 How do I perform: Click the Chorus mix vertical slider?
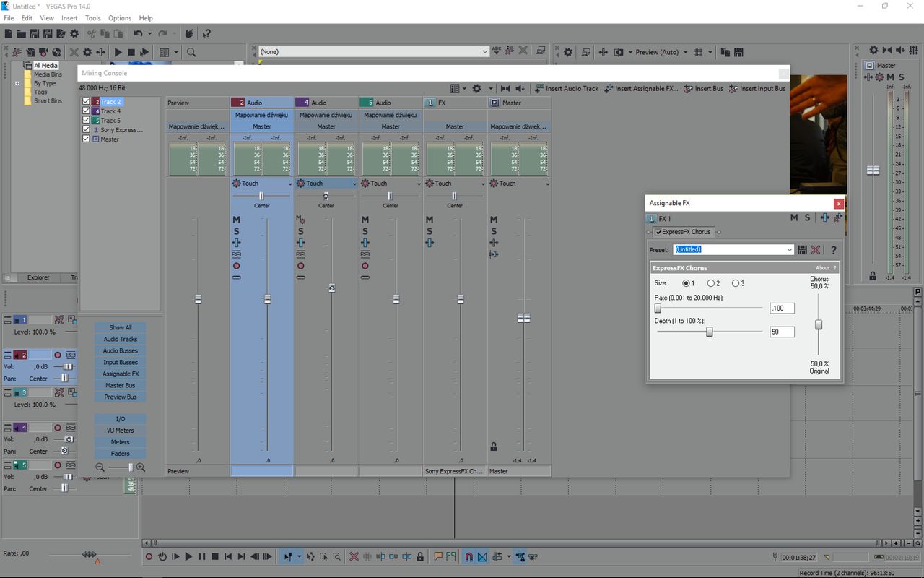coord(819,325)
